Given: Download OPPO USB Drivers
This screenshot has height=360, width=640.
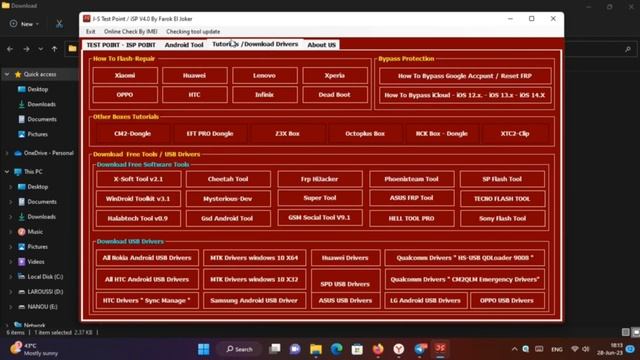Looking at the screenshot, I should click(x=507, y=300).
